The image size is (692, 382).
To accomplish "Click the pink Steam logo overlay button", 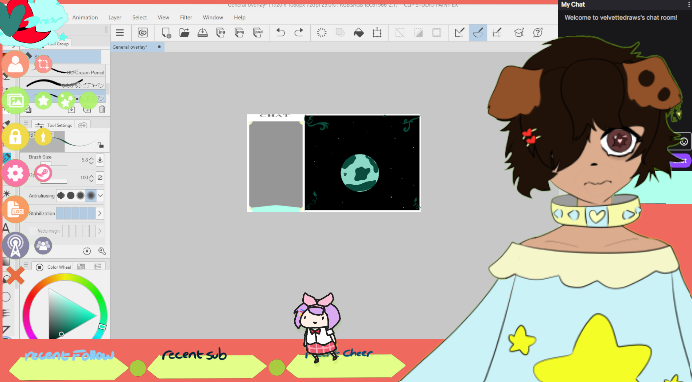I will (43, 173).
